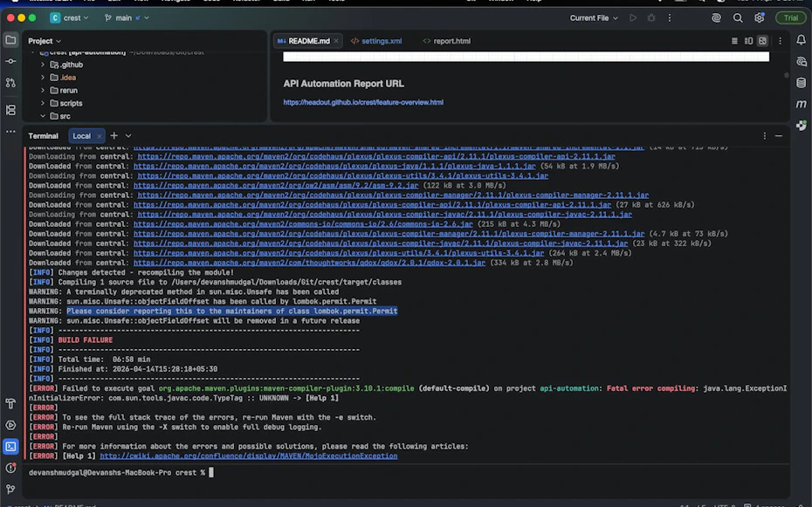Click the AI swirl icon in toolbar

[x=716, y=17]
